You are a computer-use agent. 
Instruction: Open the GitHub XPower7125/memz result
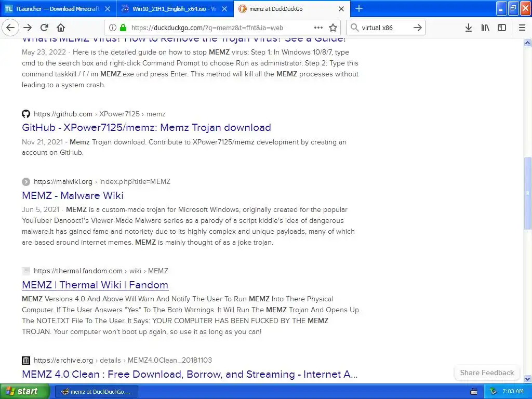(146, 128)
